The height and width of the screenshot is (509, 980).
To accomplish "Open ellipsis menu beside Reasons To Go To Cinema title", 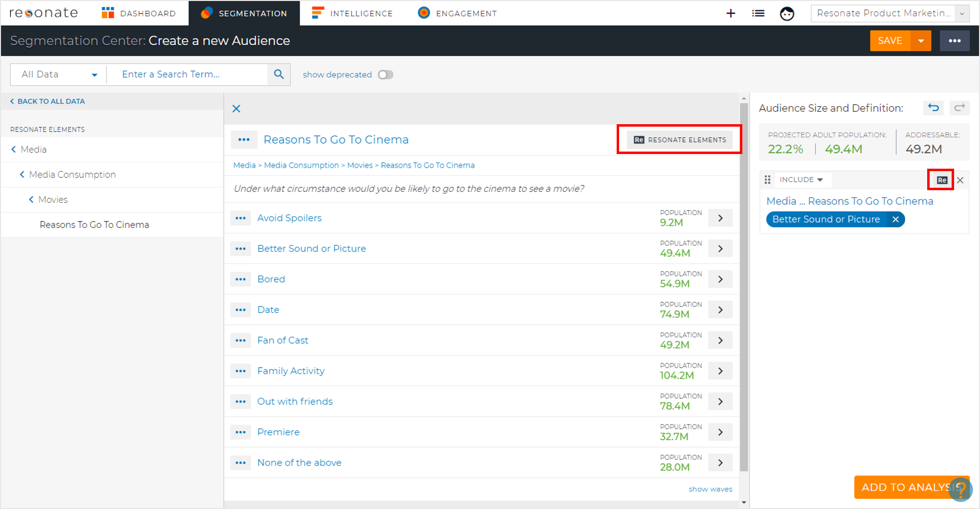I will click(244, 140).
